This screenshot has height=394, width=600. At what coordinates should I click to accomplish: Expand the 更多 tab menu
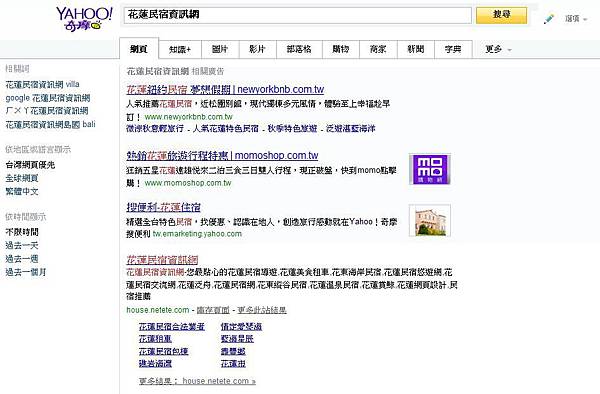(x=497, y=49)
